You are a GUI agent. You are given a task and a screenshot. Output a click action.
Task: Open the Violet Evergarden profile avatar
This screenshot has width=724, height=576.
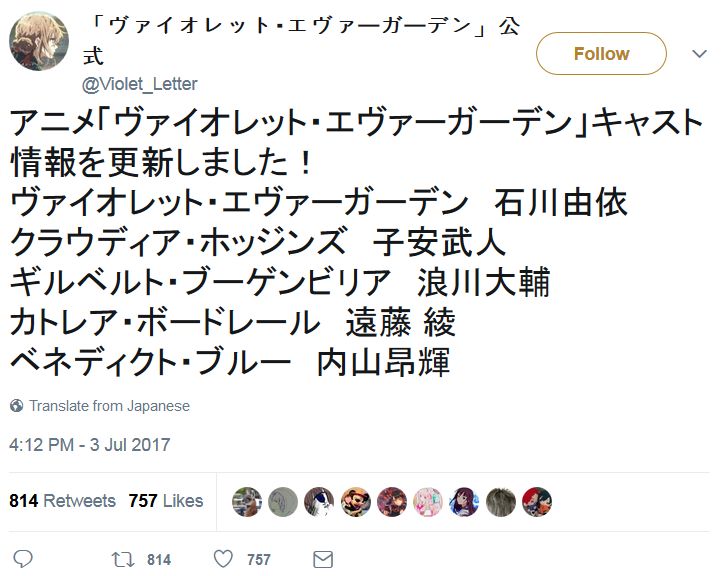click(39, 41)
